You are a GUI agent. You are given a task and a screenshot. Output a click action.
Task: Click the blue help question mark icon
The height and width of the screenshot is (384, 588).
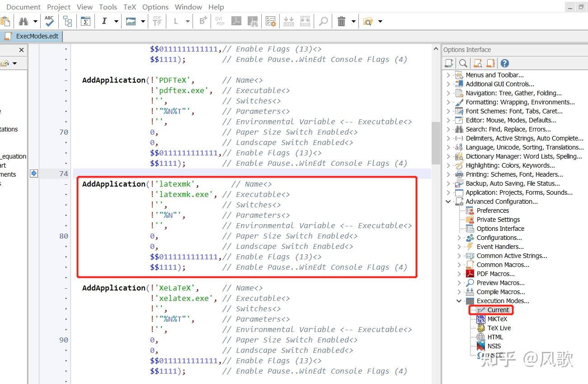click(505, 63)
